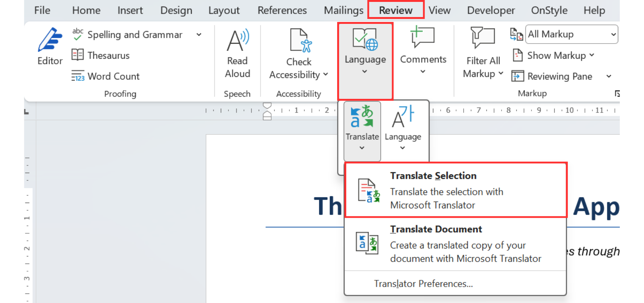Open the Thesaurus

coord(100,55)
